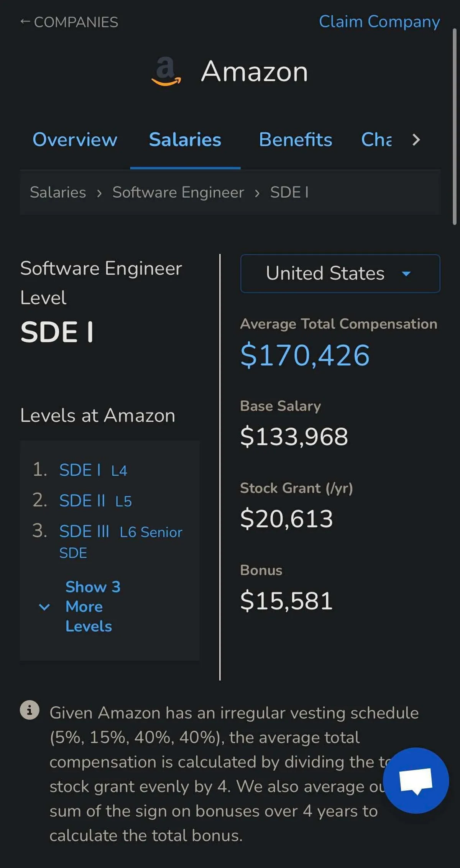Open the United States country dropdown
Viewport: 460px width, 868px height.
[x=340, y=274]
